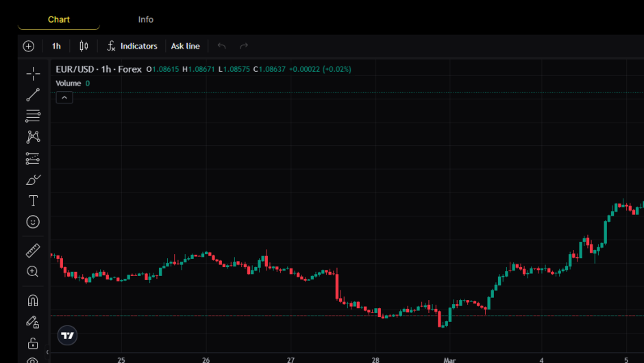Click the EUR/USD symbol title

pos(77,69)
